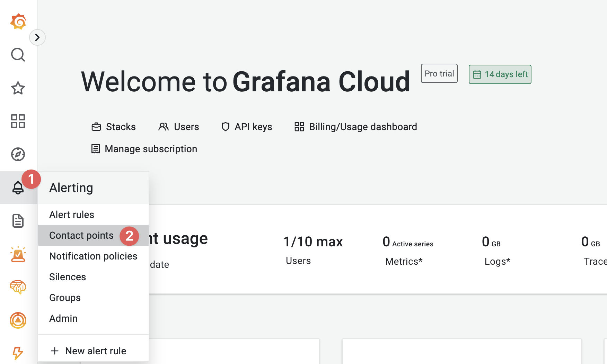Open the orange circular triangle icon in the sidebar
Screen dimensions: 607x364
[18, 320]
